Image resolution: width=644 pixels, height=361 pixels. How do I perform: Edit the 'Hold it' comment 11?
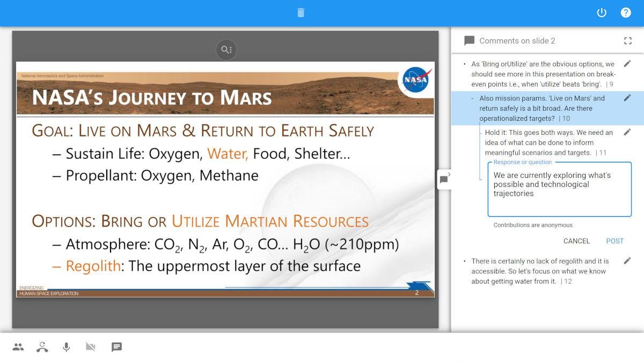click(627, 132)
